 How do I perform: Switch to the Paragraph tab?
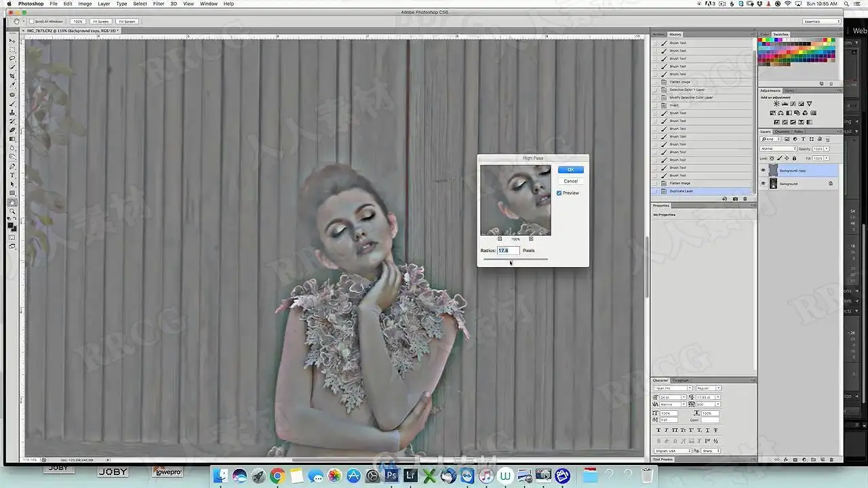point(680,380)
